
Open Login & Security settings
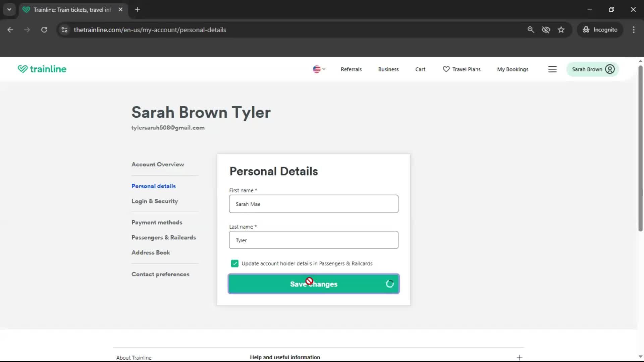click(154, 201)
